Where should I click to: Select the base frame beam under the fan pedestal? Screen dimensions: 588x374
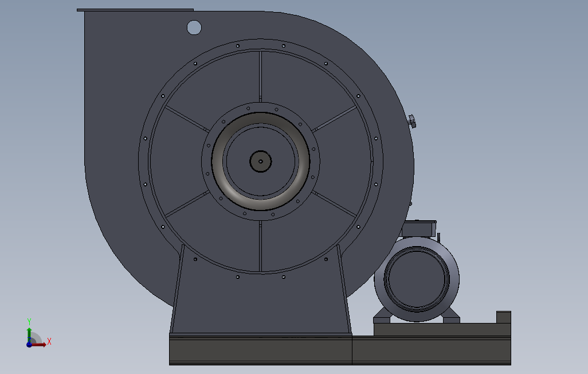point(261,350)
